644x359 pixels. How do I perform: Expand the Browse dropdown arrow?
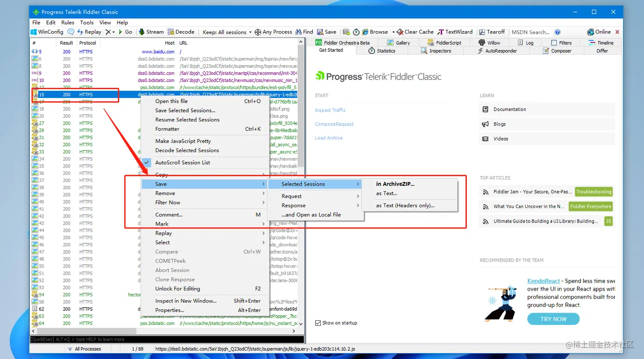pos(393,32)
